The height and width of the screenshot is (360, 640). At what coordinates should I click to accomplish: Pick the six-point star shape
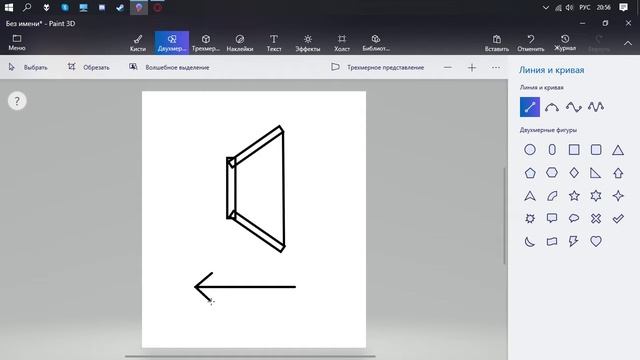[x=596, y=196]
